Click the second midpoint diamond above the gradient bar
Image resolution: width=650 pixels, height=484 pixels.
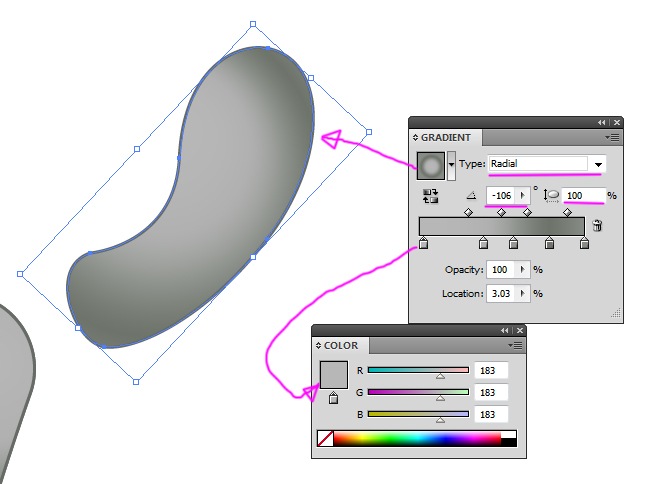(x=501, y=213)
